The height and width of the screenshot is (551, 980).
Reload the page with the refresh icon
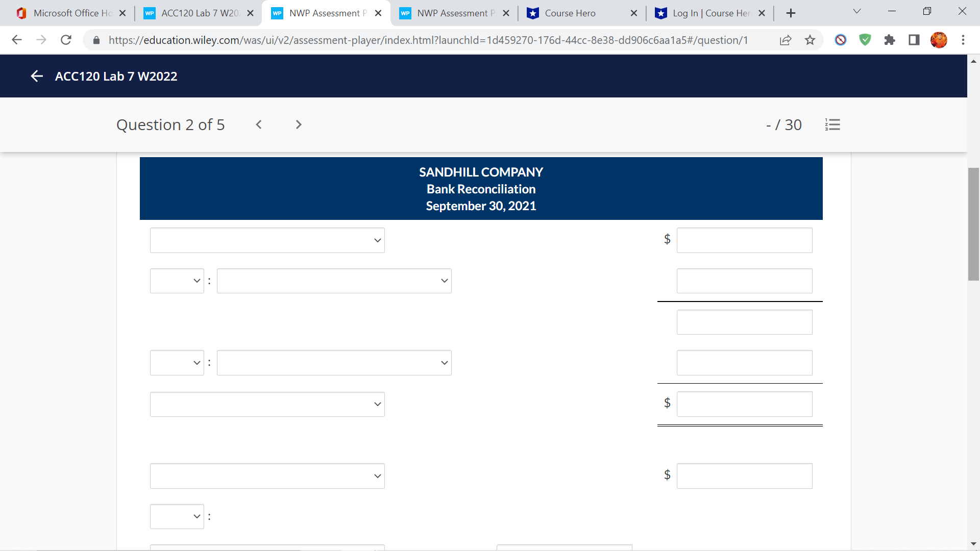(66, 40)
